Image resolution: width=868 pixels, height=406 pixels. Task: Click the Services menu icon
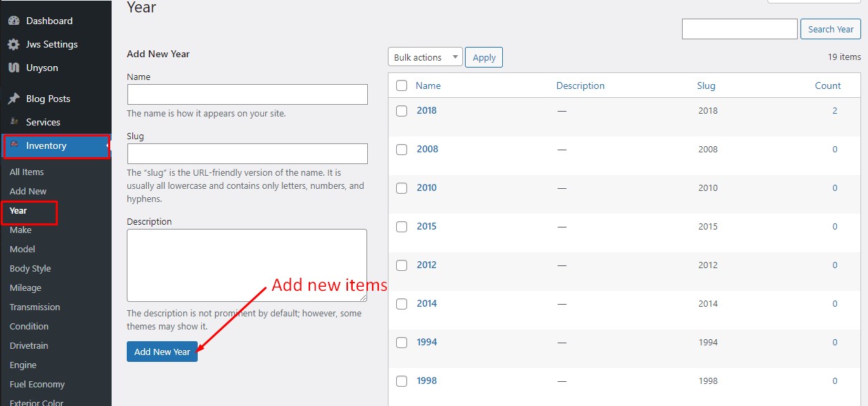point(14,122)
